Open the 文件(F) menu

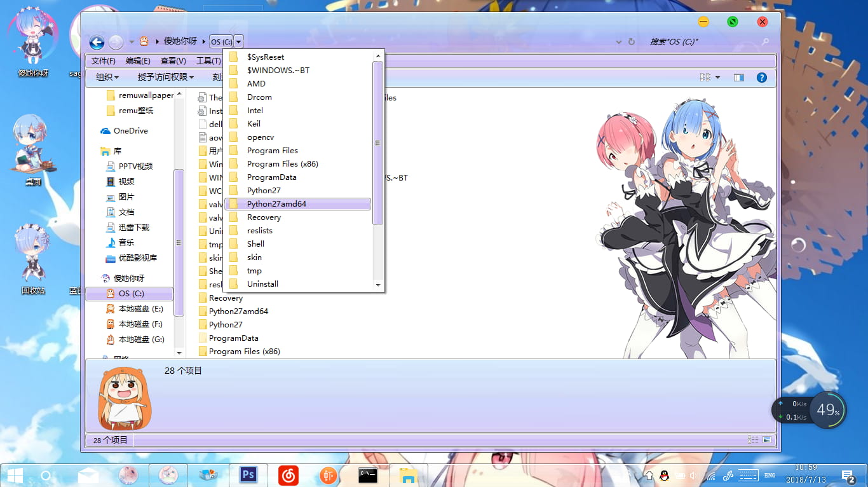tap(103, 61)
